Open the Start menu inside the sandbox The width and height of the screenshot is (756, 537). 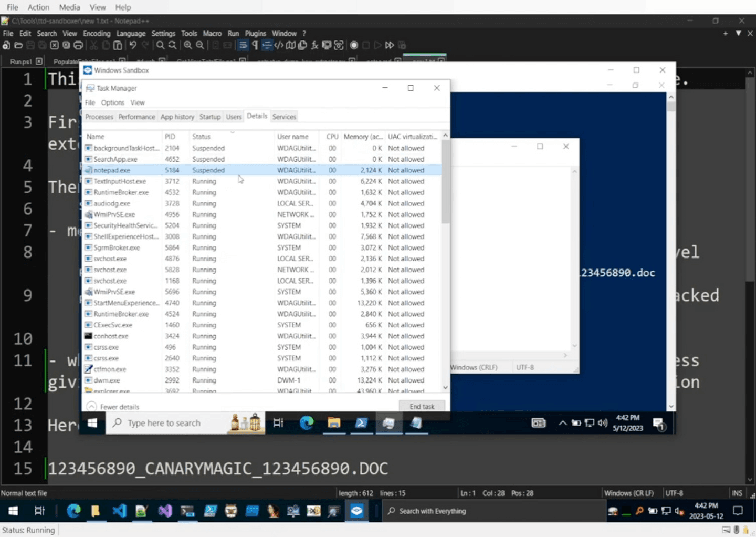point(93,422)
